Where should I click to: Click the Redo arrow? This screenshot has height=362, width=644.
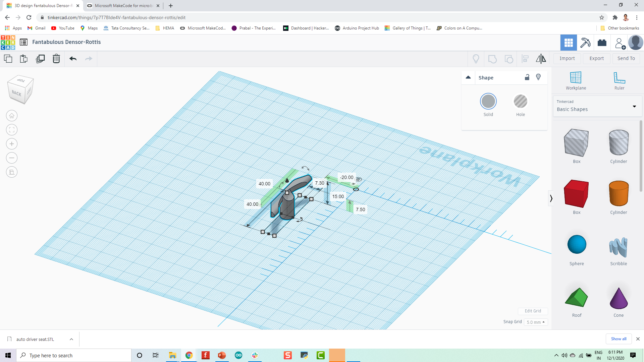pos(89,59)
